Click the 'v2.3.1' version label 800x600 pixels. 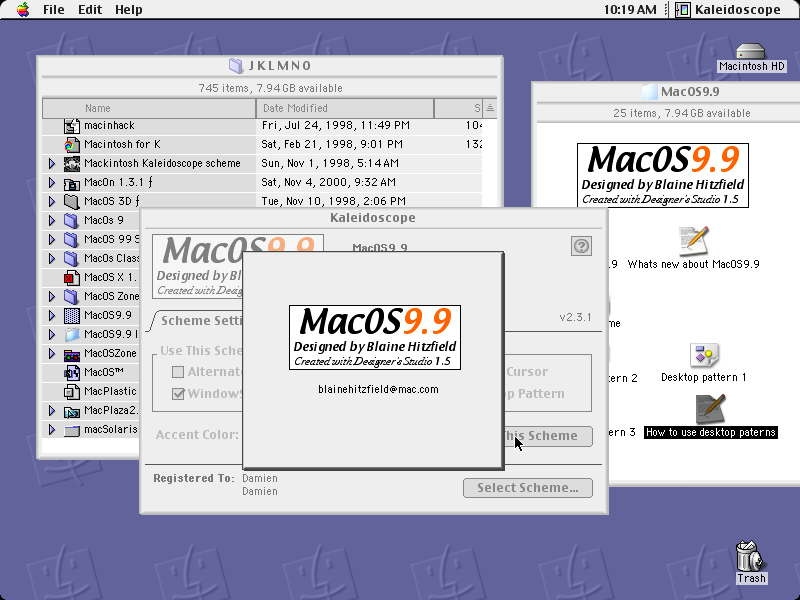(576, 317)
